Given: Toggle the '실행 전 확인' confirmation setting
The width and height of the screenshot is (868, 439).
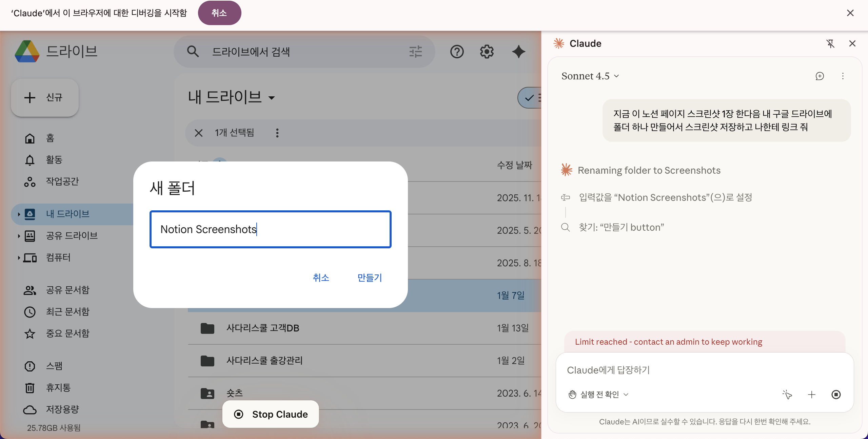Looking at the screenshot, I should point(598,394).
